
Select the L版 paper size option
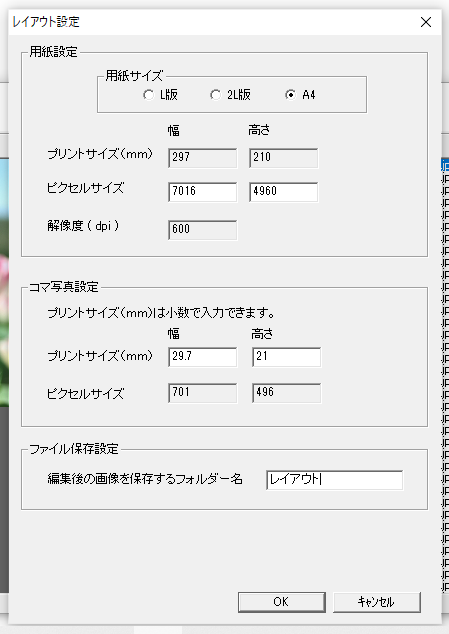(x=160, y=95)
